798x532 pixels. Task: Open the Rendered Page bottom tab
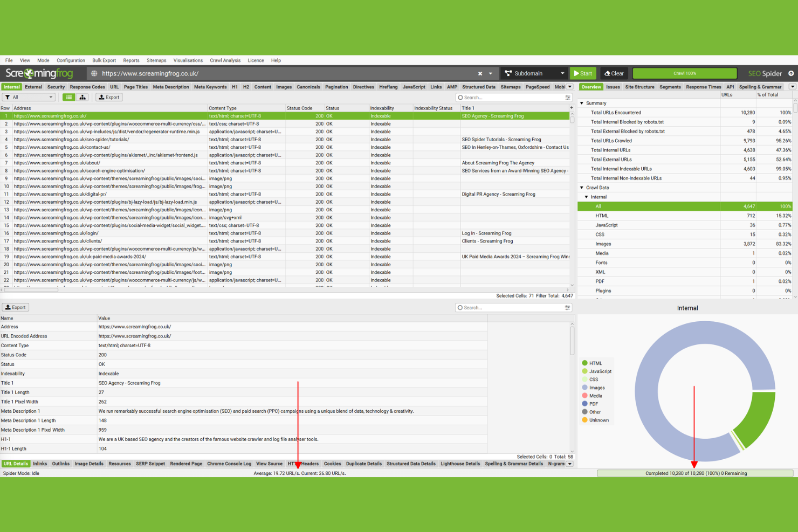(186, 464)
